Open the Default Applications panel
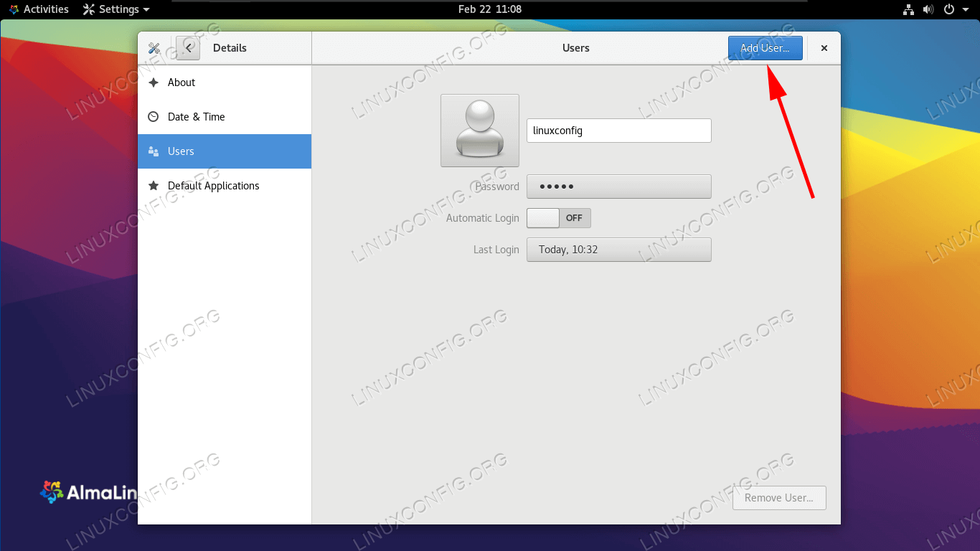The height and width of the screenshot is (551, 980). click(225, 186)
